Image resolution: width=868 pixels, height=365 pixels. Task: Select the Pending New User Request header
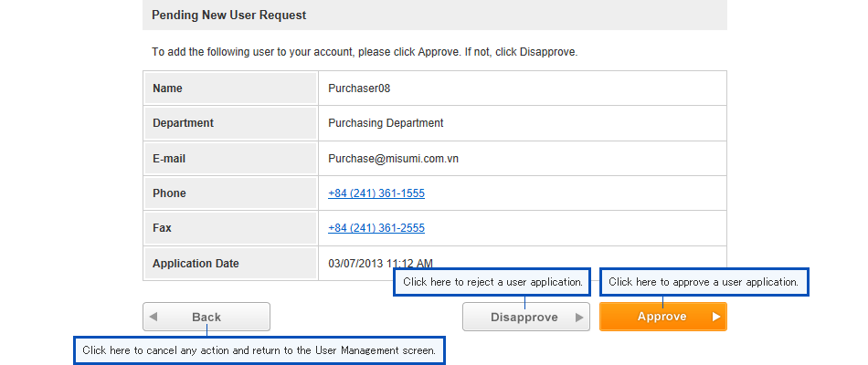tap(435, 15)
